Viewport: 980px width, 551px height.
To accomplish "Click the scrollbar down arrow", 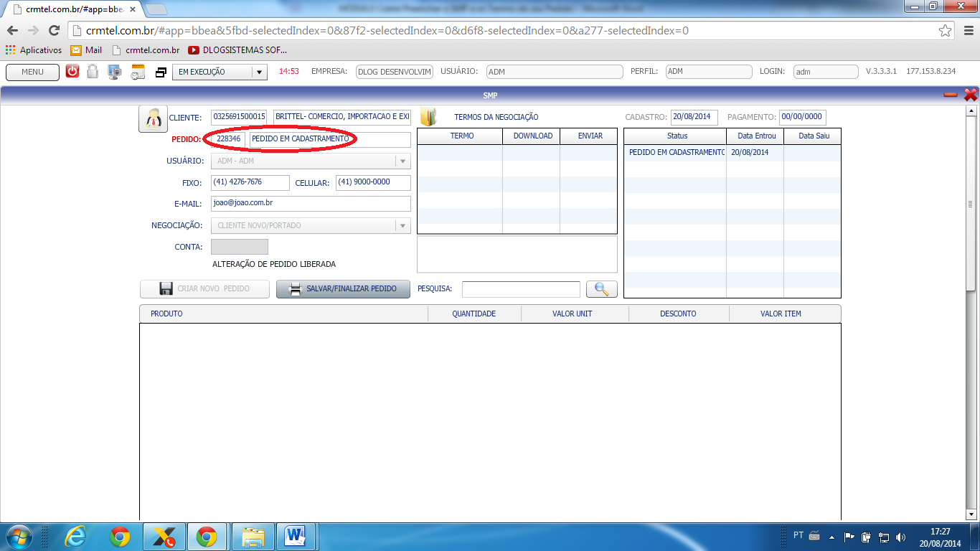I will (971, 514).
